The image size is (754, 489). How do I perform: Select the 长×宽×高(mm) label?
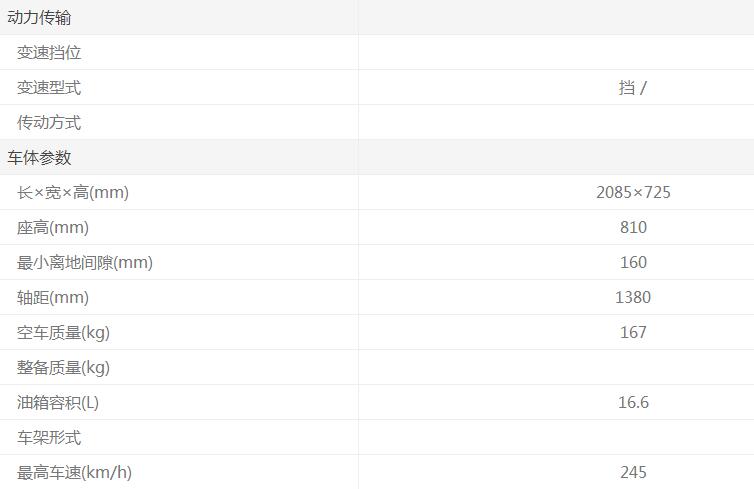[73, 193]
